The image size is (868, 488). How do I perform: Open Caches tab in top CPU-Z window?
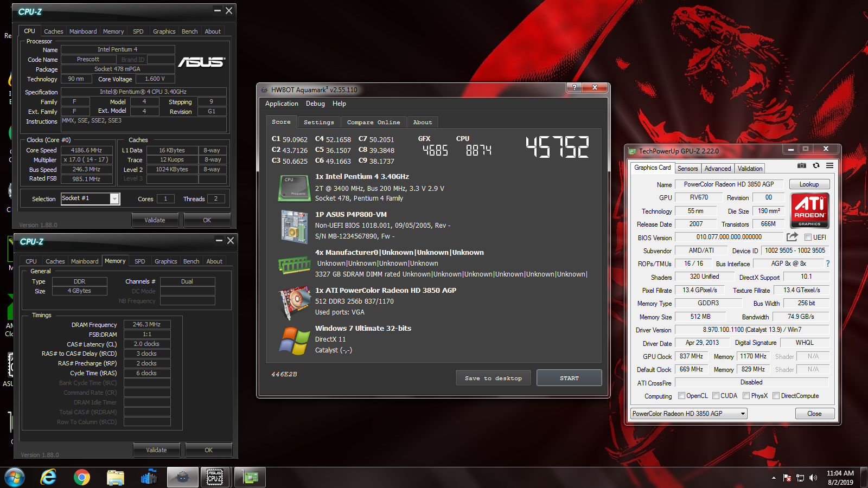53,31
